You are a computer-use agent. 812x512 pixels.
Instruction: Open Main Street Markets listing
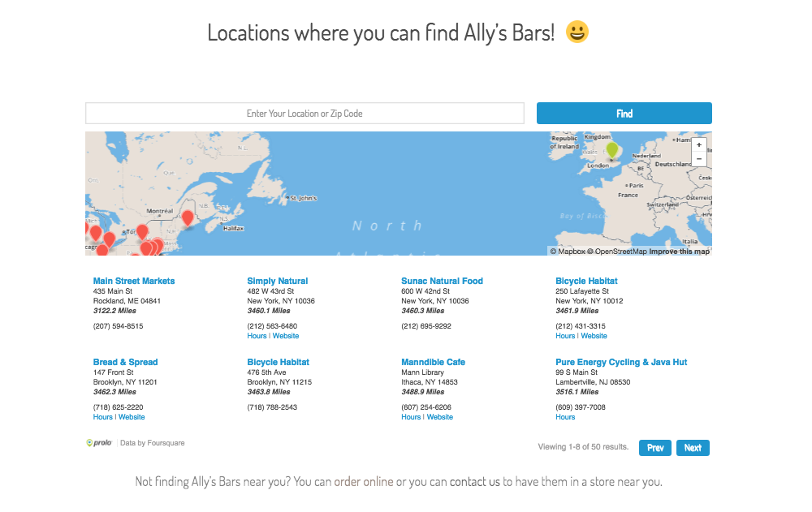click(134, 281)
